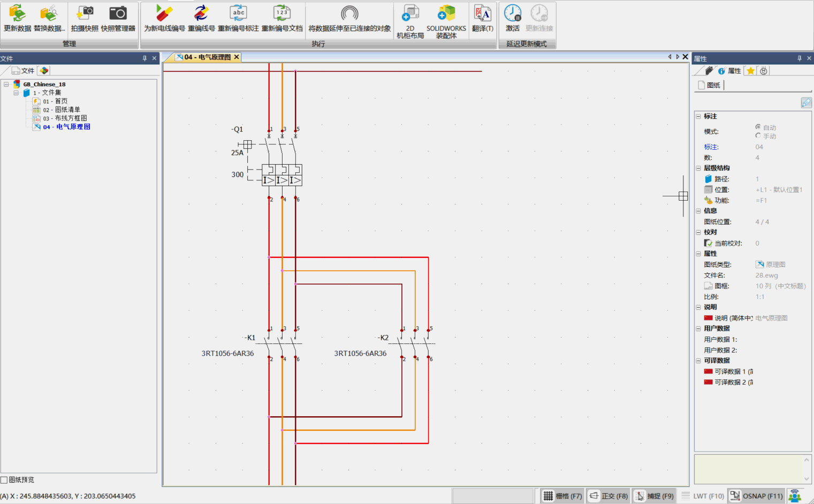Select 01 - 首页 in the document tree
The width and height of the screenshot is (814, 504).
click(x=55, y=101)
